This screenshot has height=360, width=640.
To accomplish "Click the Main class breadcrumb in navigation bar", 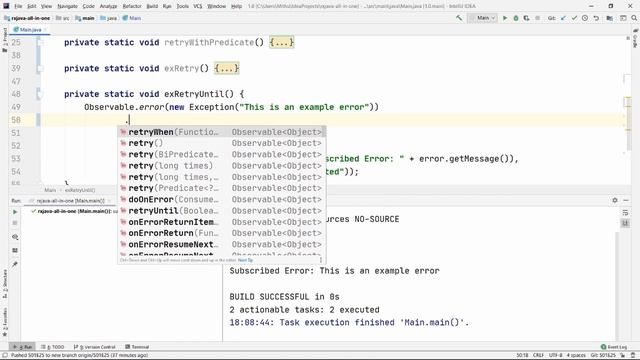I will 132,18.
